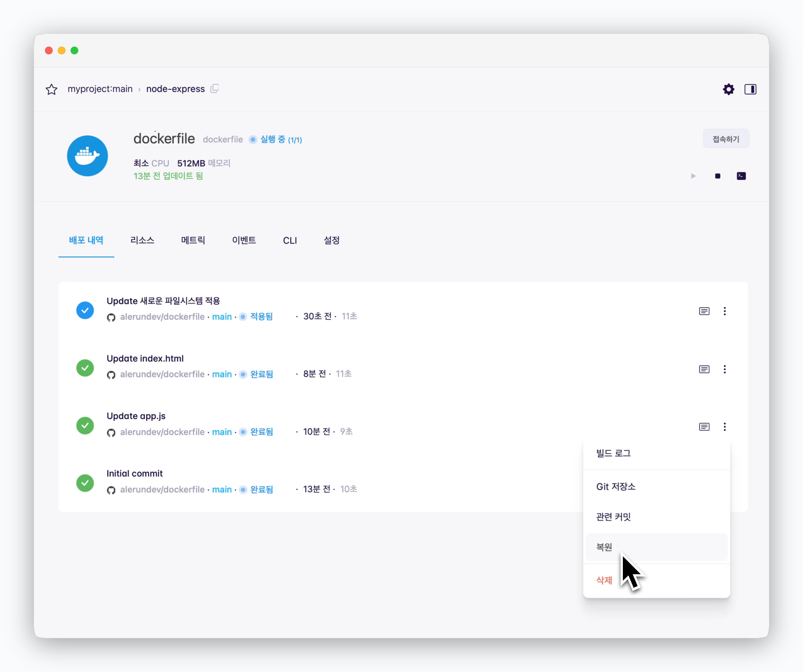Viewport: 803px width, 672px height.
Task: Close the window with the red button
Action: [49, 50]
